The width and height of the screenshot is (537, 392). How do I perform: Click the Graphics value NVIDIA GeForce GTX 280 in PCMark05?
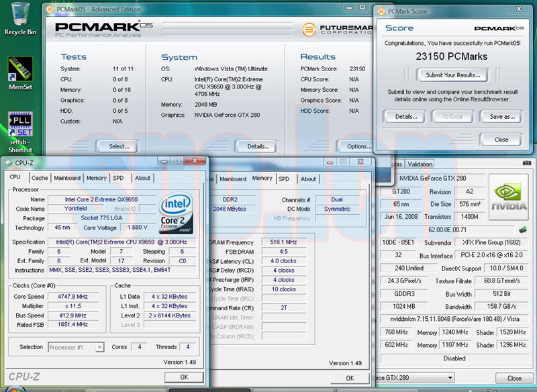coord(227,115)
